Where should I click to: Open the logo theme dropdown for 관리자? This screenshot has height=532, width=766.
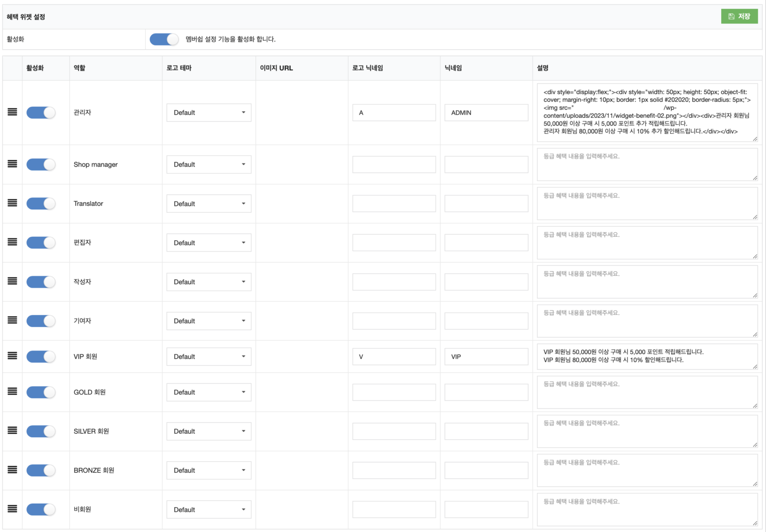coord(208,113)
